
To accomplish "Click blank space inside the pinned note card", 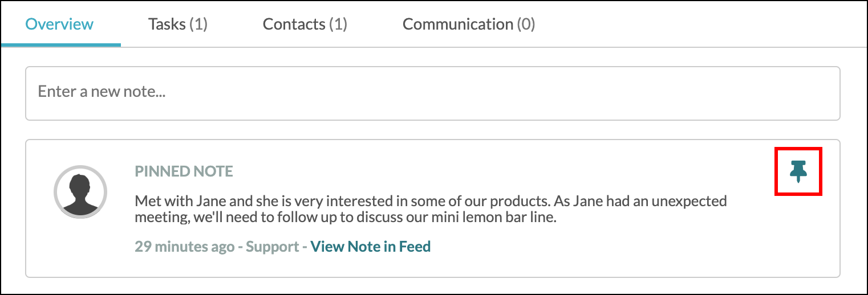I will [x=627, y=251].
